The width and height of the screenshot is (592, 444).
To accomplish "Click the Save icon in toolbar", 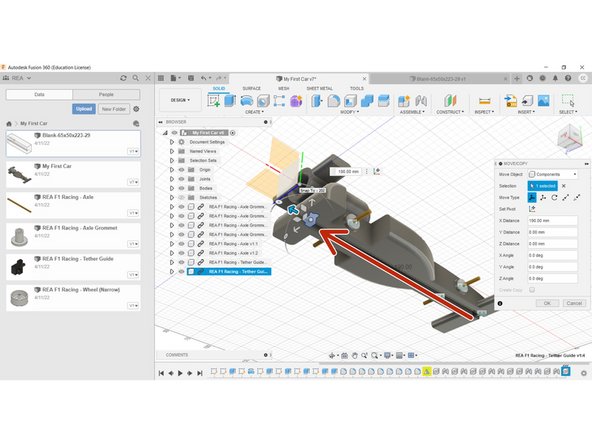I will (x=191, y=78).
